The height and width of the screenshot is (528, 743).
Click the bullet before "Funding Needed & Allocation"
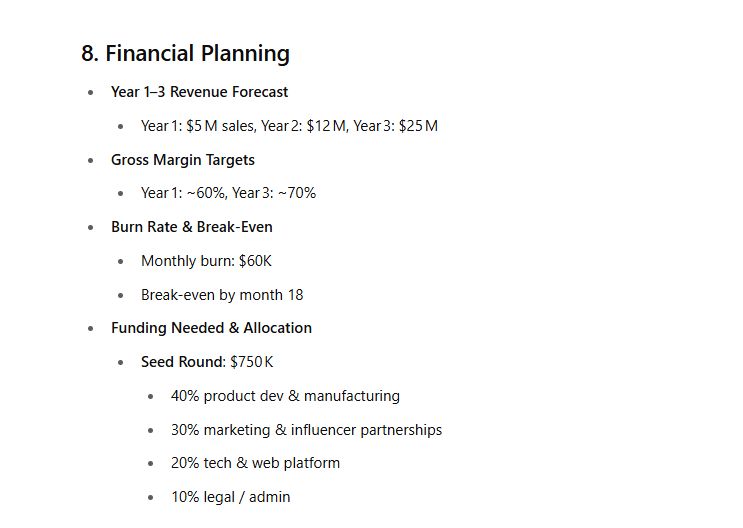coord(90,328)
